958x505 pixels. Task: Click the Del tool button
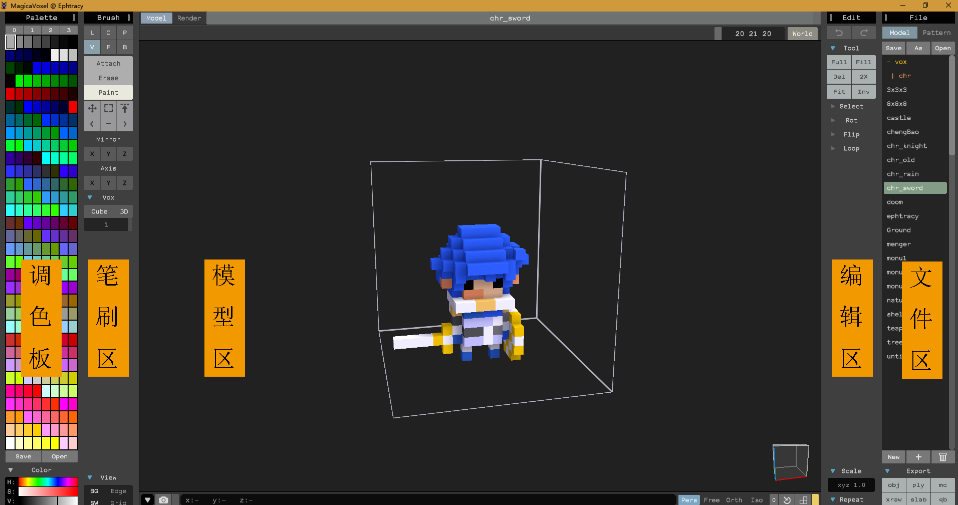pos(839,77)
